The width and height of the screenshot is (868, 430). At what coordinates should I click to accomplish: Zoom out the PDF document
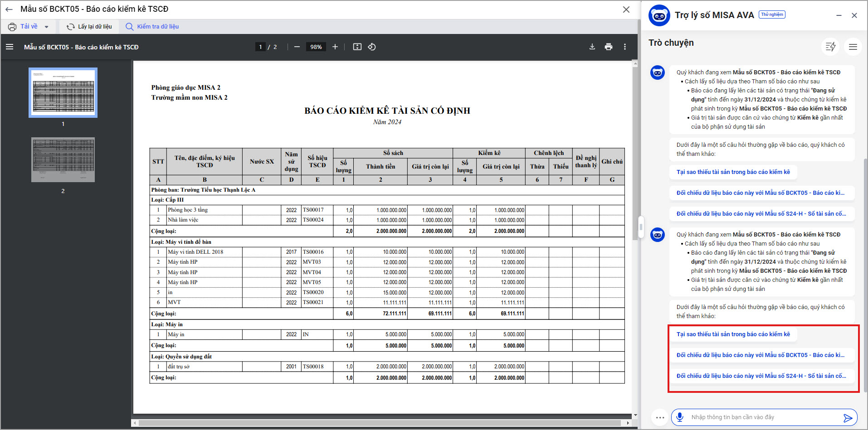point(297,47)
